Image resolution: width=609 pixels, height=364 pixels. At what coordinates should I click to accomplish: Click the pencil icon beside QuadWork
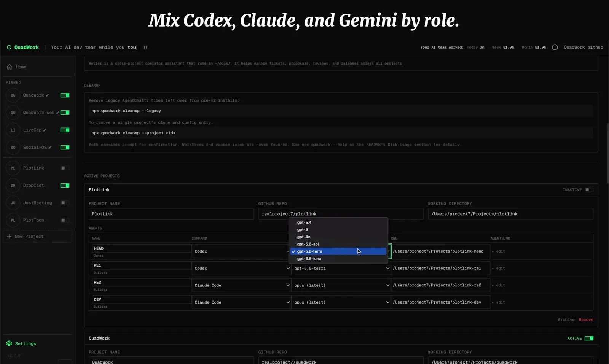pos(47,95)
